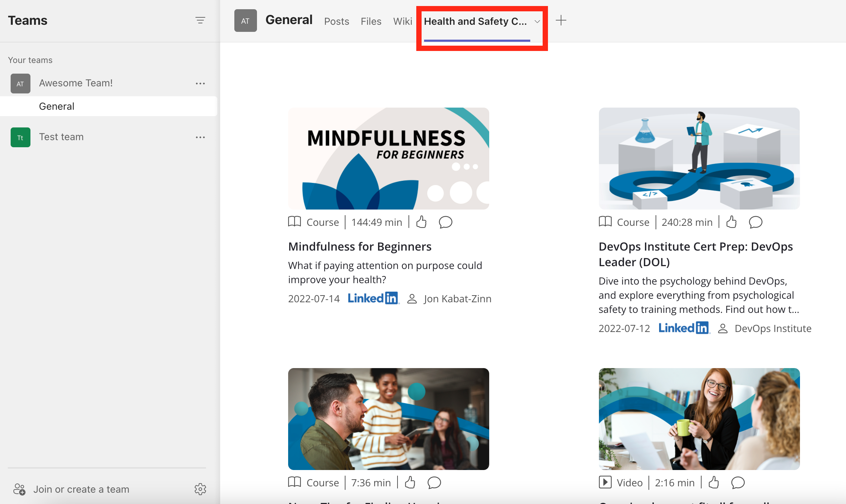Switch to the Posts tab

click(x=336, y=22)
